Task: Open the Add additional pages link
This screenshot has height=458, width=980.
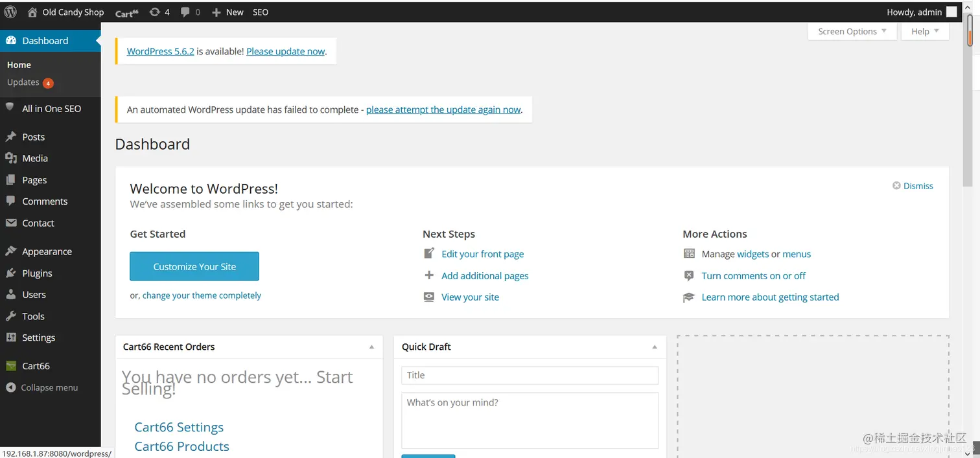Action: tap(485, 275)
